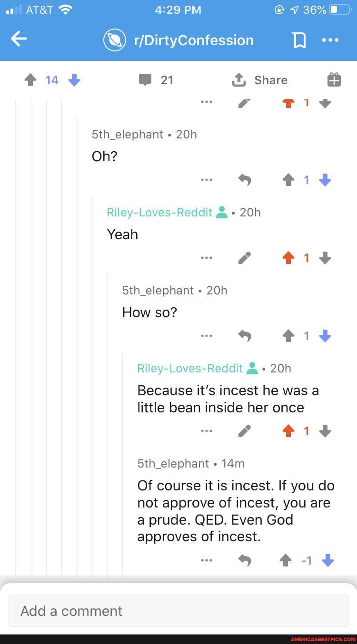Screen dimensions: 357x644
Task: Downvote the post with 14 points
Action: click(x=74, y=80)
